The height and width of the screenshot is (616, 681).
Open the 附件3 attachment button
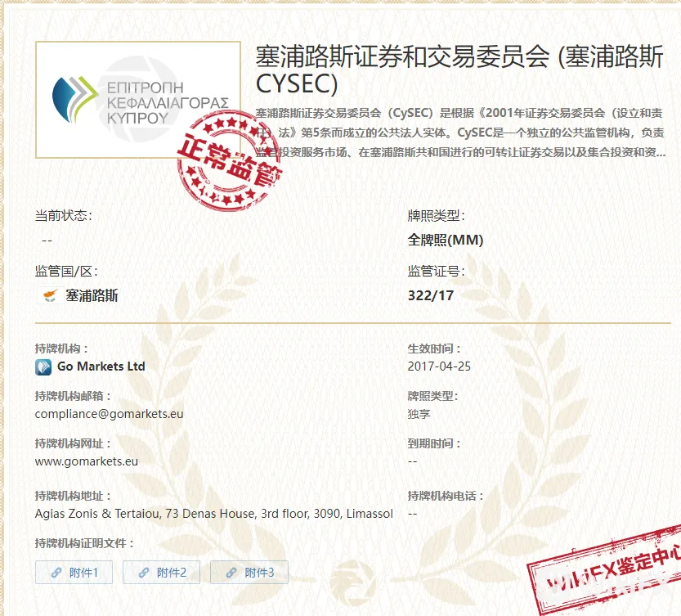[249, 572]
